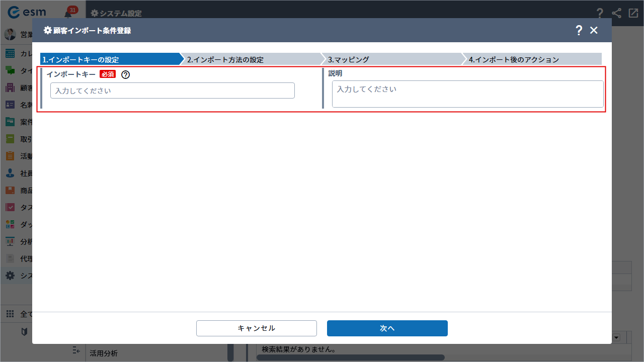644x362 pixels.
Task: Go to step 3.マッピング
Action: [392, 59]
